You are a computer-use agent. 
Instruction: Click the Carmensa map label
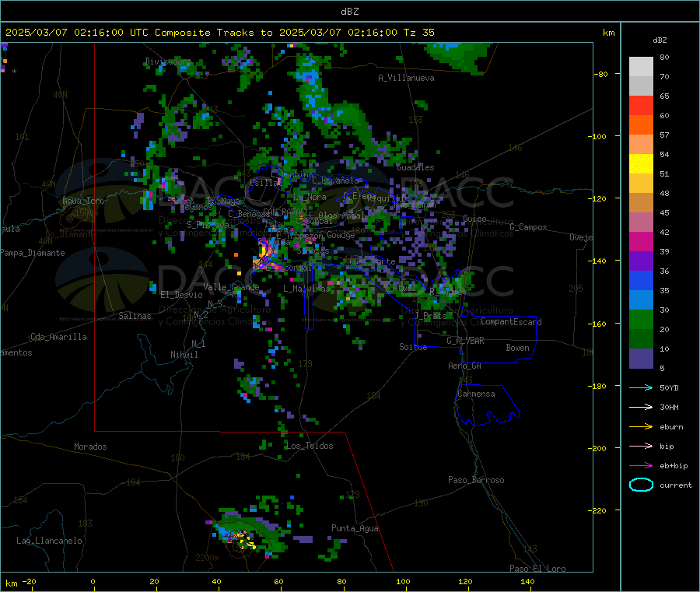click(476, 394)
